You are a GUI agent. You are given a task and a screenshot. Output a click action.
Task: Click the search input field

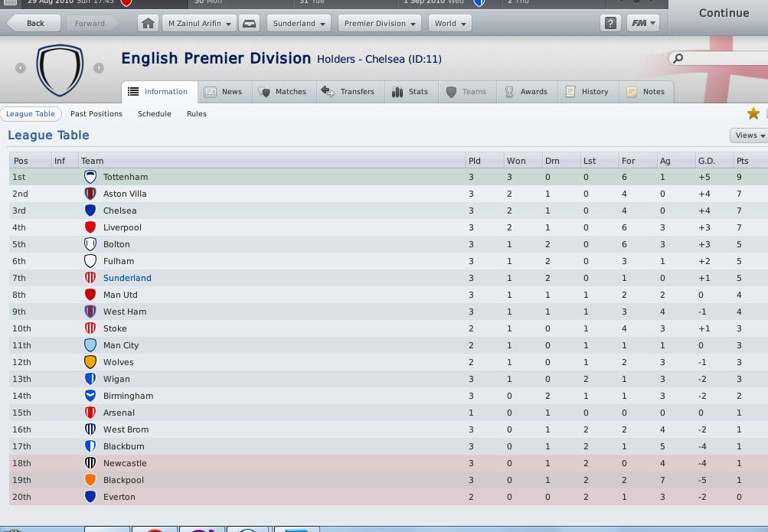tap(720, 58)
